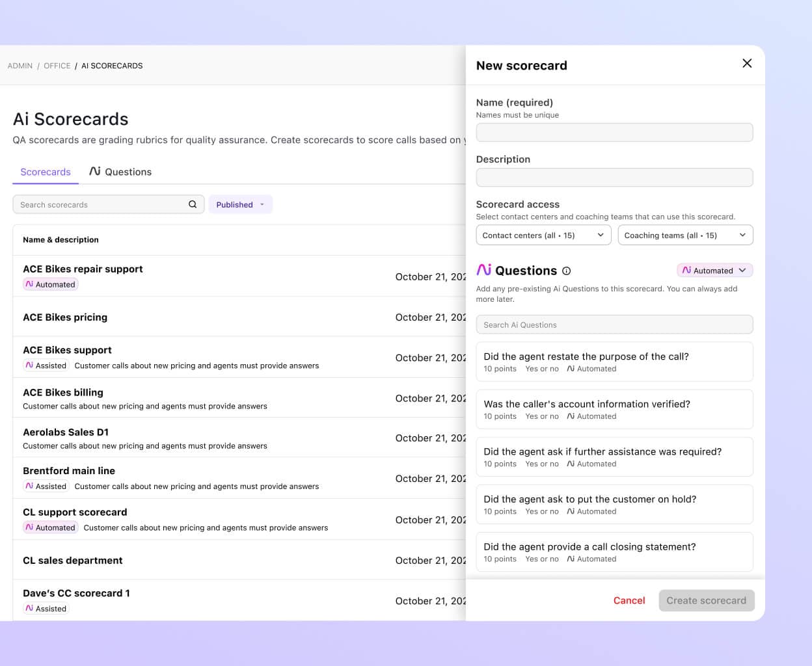Click the info icon next to Questions heading

coord(566,271)
